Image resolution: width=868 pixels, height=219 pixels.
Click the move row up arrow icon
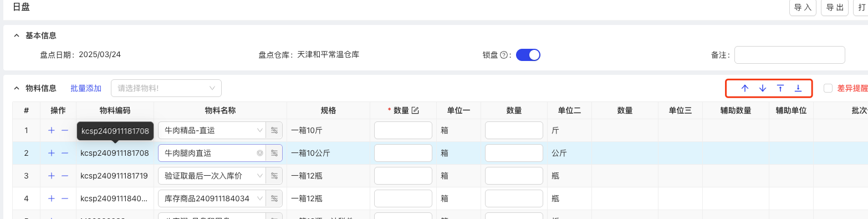coord(744,88)
